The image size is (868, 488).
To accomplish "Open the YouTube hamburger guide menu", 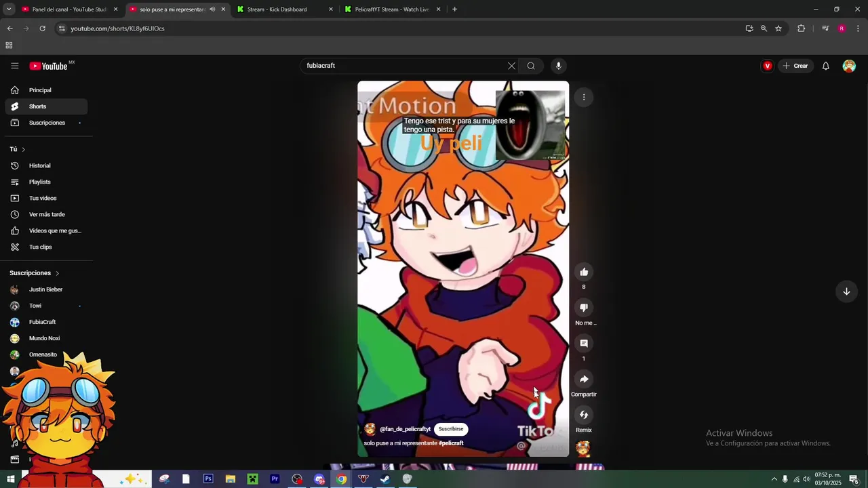I will [x=14, y=66].
